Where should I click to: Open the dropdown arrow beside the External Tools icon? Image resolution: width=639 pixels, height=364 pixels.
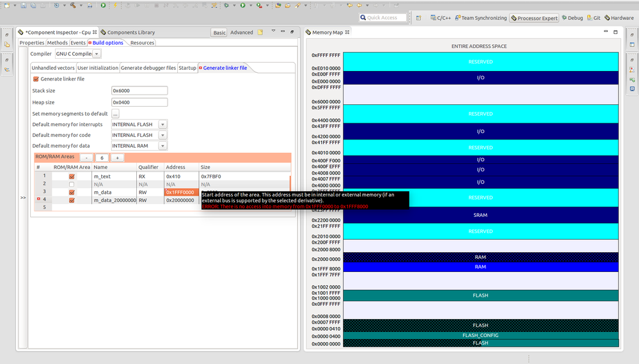pyautogui.click(x=267, y=5)
